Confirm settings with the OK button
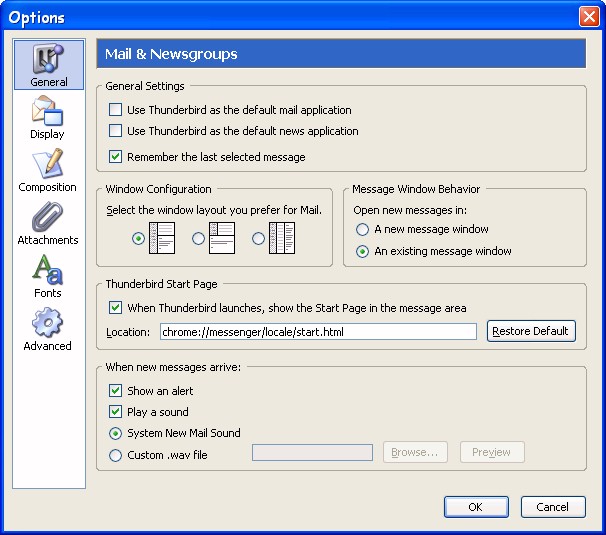The height and width of the screenshot is (535, 606). [x=476, y=507]
